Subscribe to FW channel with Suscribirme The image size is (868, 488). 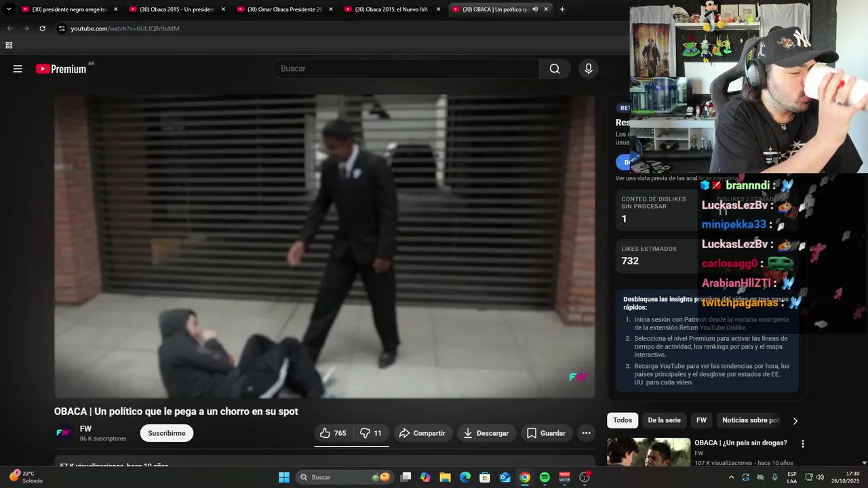point(167,433)
